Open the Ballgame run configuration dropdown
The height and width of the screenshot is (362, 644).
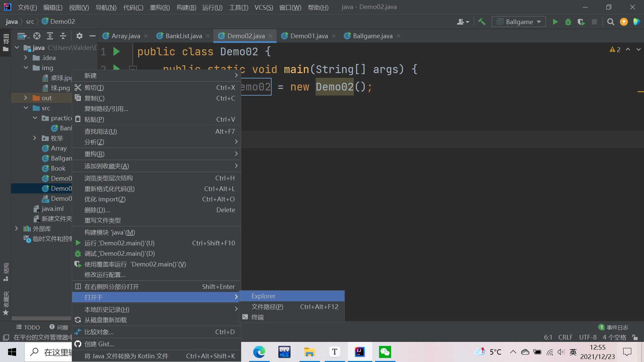[x=519, y=22]
